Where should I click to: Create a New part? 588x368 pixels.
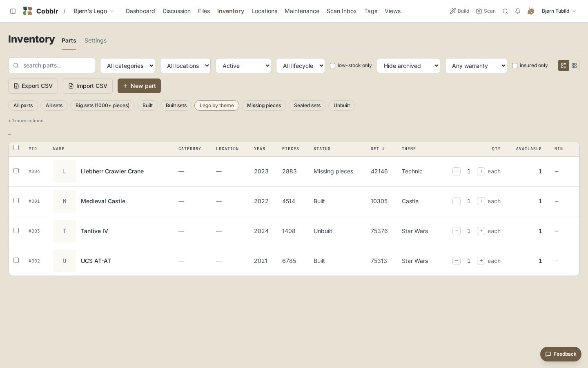click(x=139, y=86)
